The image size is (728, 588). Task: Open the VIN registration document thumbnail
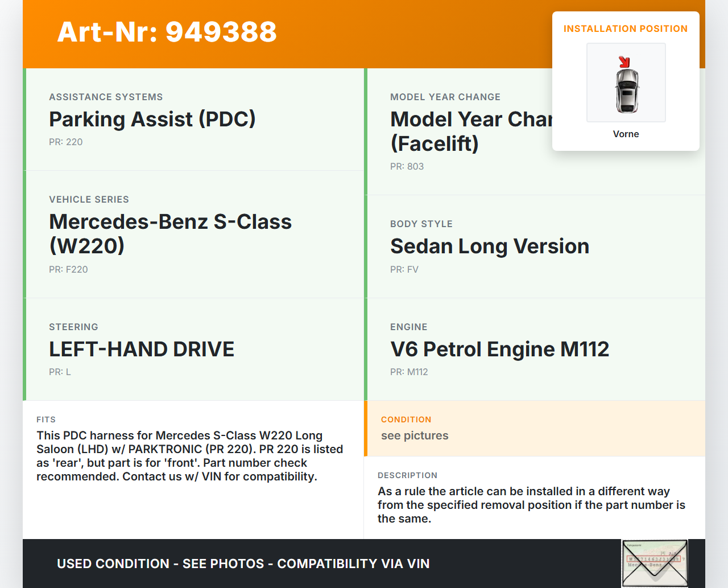click(x=655, y=562)
